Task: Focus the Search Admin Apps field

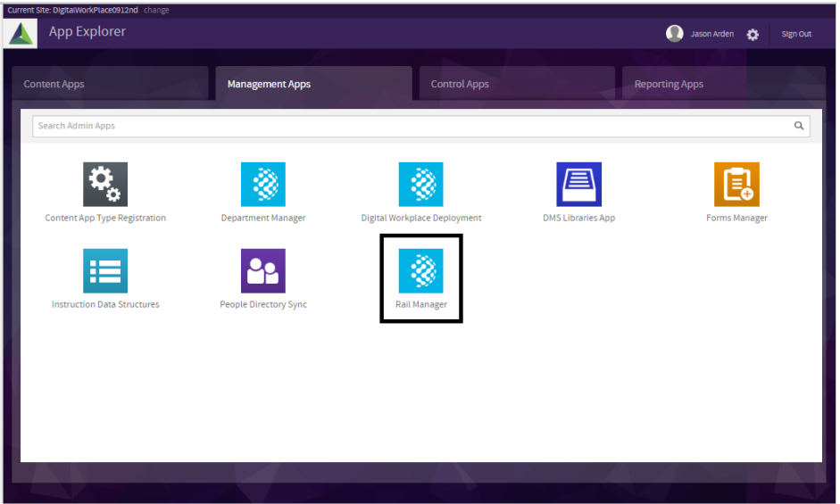Action: point(411,126)
